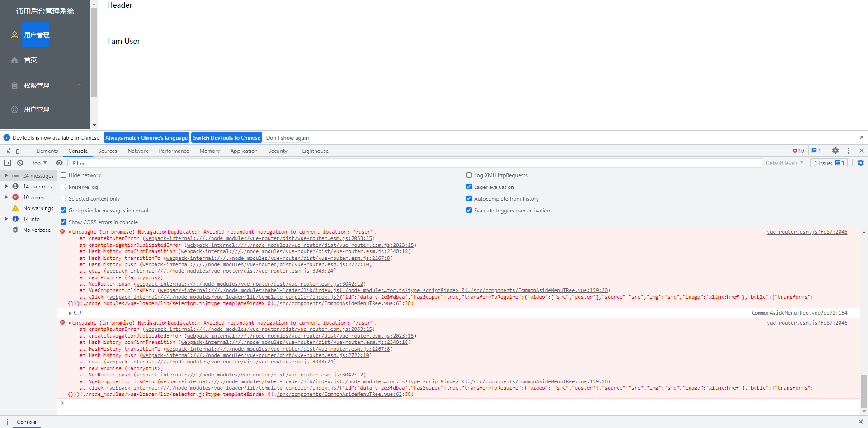Image resolution: width=868 pixels, height=428 pixels.
Task: Select the inspect element tool
Action: coord(7,150)
